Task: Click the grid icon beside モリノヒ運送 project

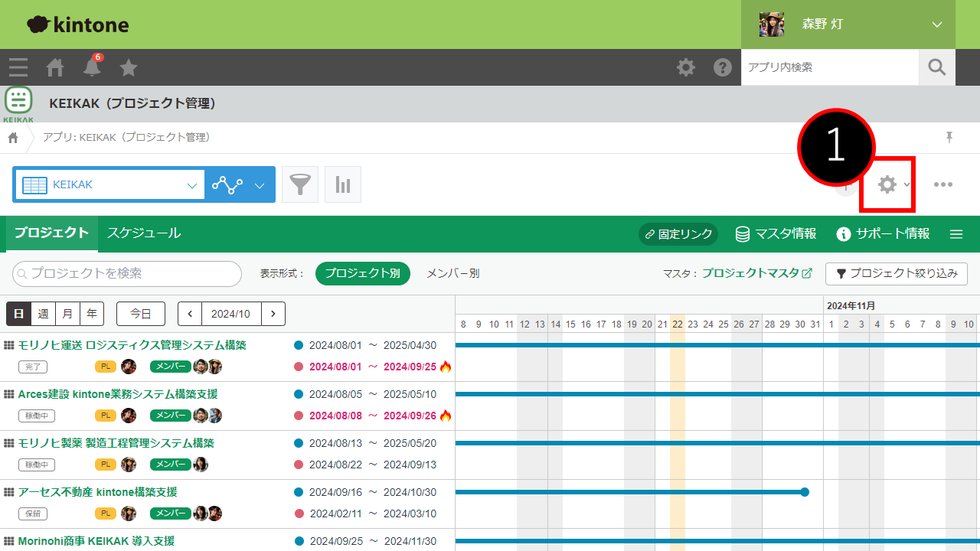Action: click(9, 345)
